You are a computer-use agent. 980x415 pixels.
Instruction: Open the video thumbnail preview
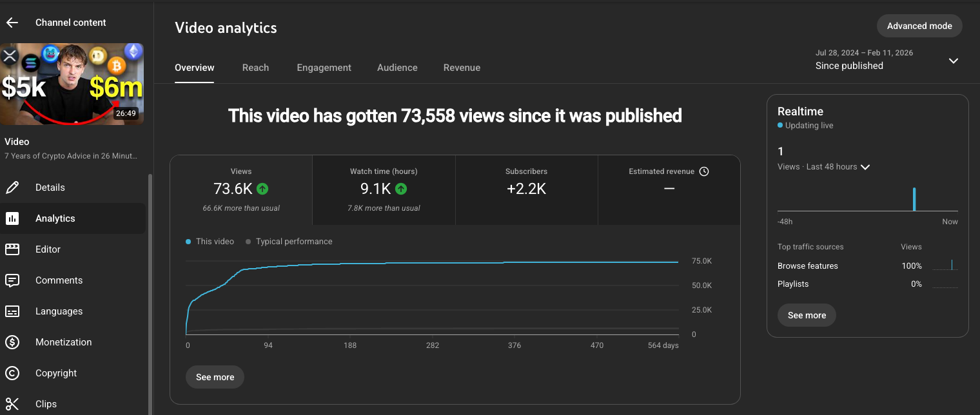72,84
